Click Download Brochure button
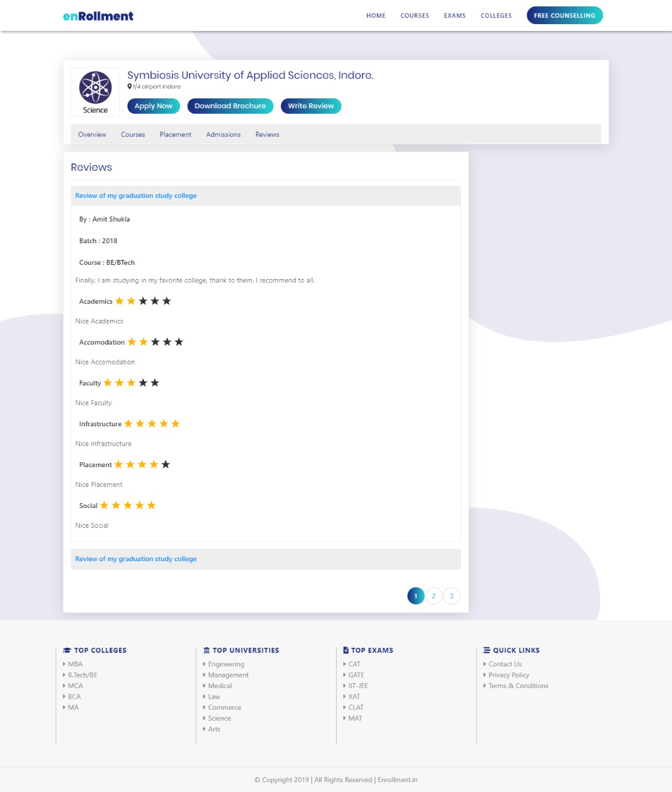The image size is (672, 792). click(230, 106)
